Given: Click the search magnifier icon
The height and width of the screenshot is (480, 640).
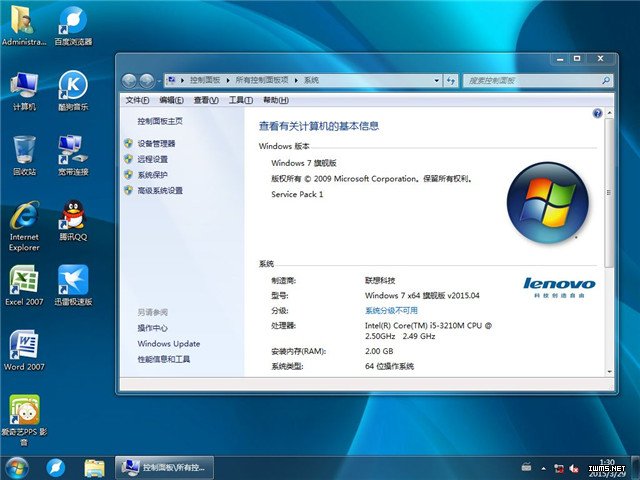Looking at the screenshot, I should coord(606,80).
